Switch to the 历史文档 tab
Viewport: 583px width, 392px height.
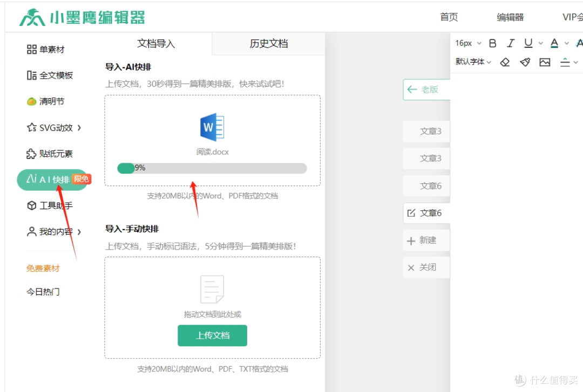pos(268,44)
